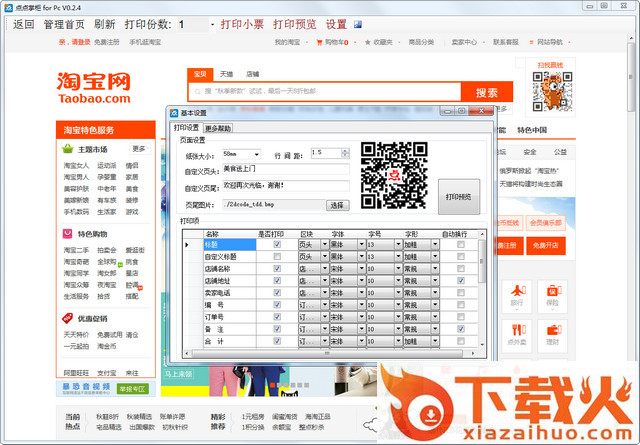
Task: Select the 标题 name cell in table
Action: click(230, 244)
